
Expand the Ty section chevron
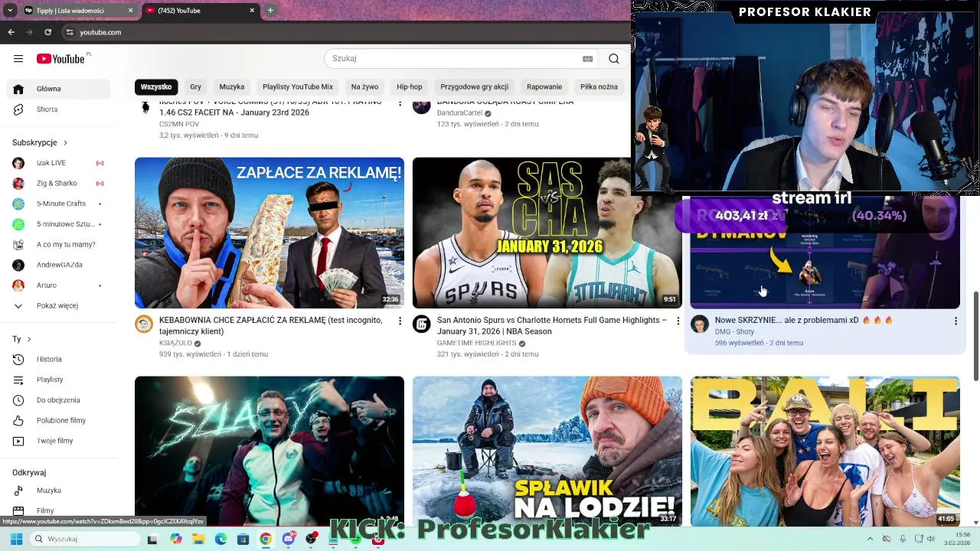29,339
